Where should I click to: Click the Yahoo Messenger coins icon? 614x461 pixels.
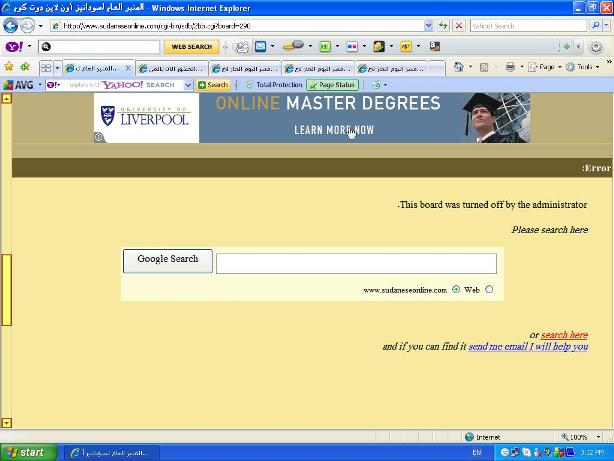(293, 46)
